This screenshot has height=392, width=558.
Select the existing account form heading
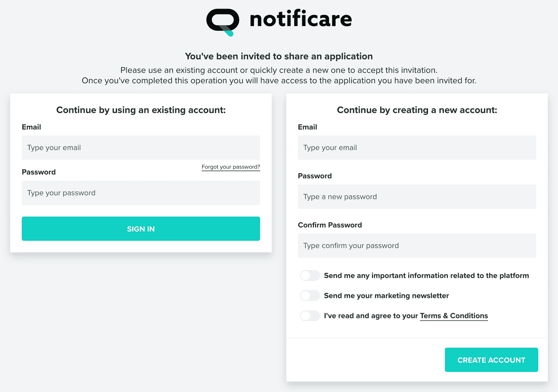141,110
